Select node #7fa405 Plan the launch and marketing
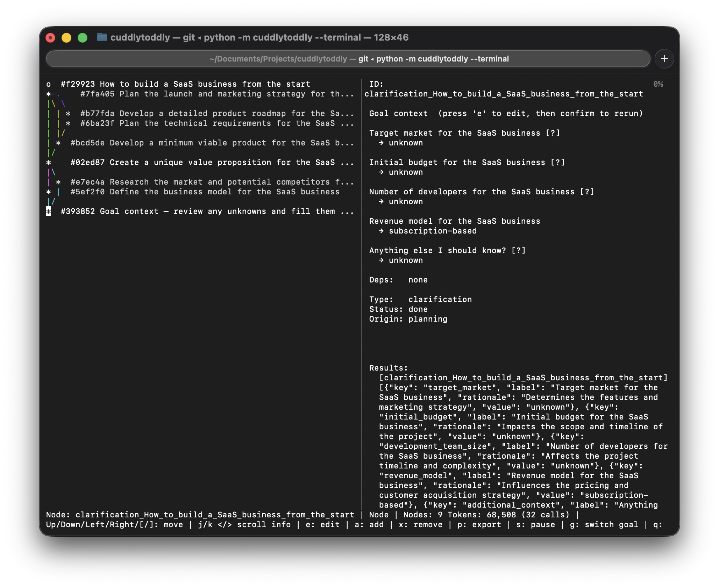 click(217, 94)
